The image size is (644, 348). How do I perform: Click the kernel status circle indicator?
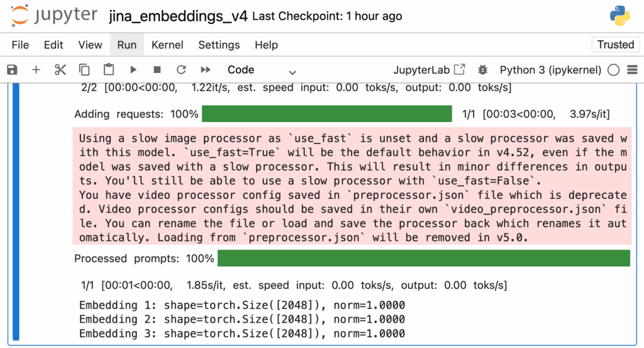pyautogui.click(x=614, y=70)
